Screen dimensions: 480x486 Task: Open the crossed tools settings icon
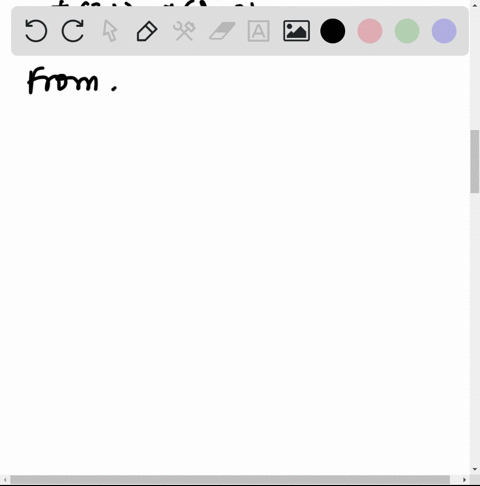point(184,31)
